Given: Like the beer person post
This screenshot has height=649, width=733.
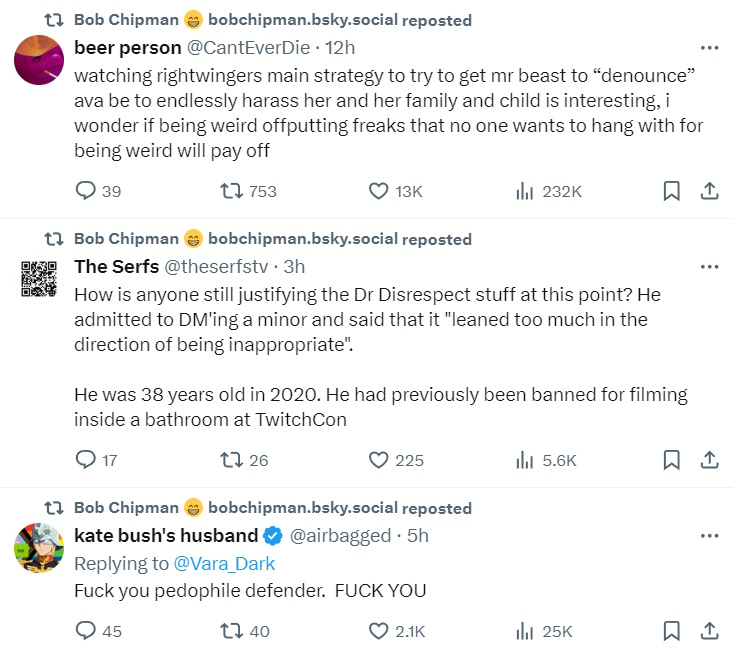Looking at the screenshot, I should click(379, 191).
